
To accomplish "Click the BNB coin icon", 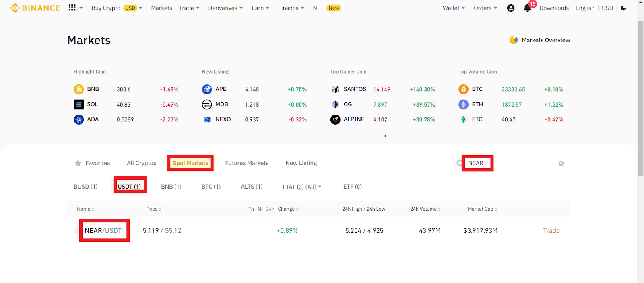I will coord(78,89).
